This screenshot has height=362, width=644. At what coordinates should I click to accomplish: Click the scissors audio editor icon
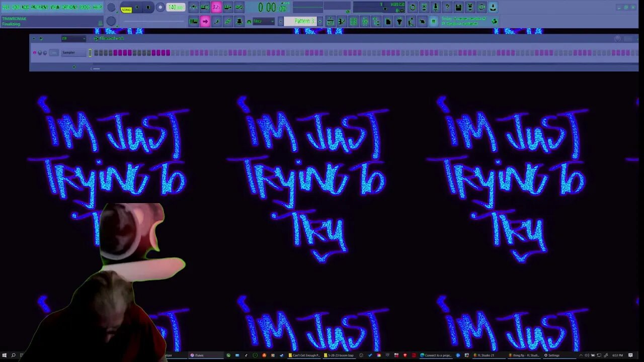point(424,7)
